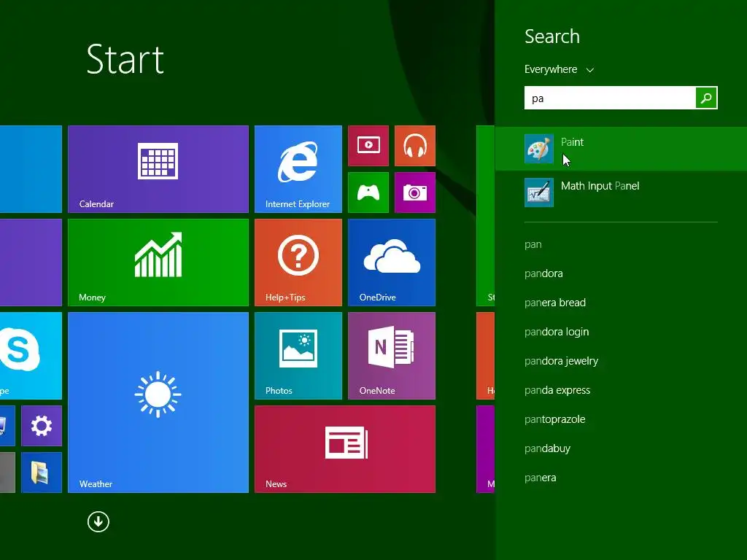Click the Math Input Panel icon
Screen dimensions: 747x560
click(539, 192)
